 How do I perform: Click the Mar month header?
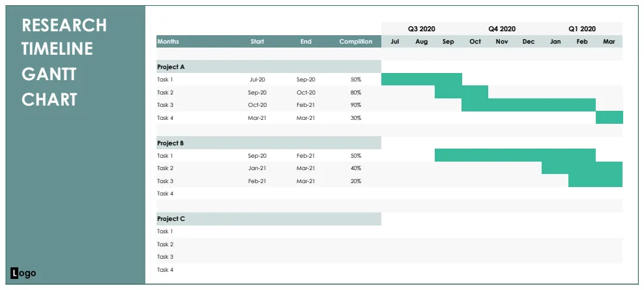click(x=609, y=42)
